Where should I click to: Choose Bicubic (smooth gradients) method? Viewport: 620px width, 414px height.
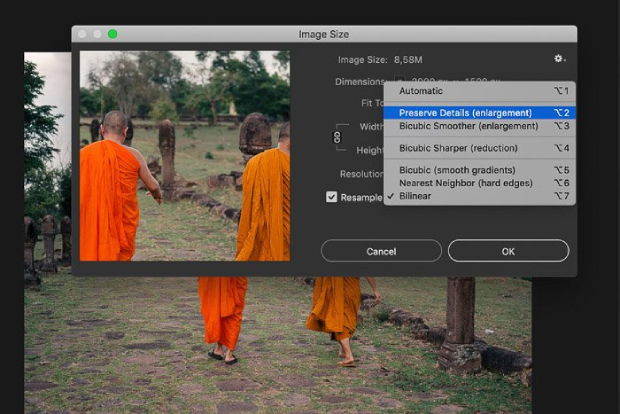[x=457, y=170]
